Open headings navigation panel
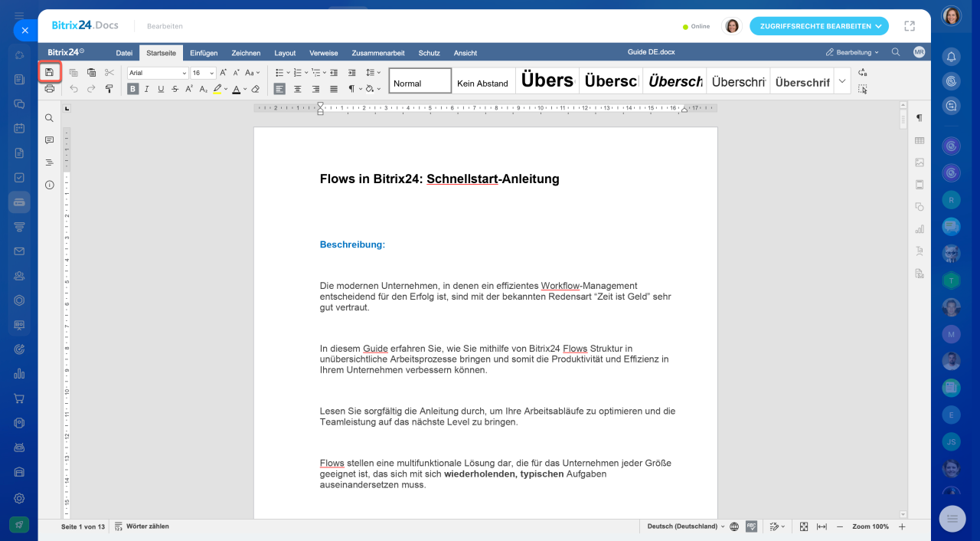 point(49,162)
